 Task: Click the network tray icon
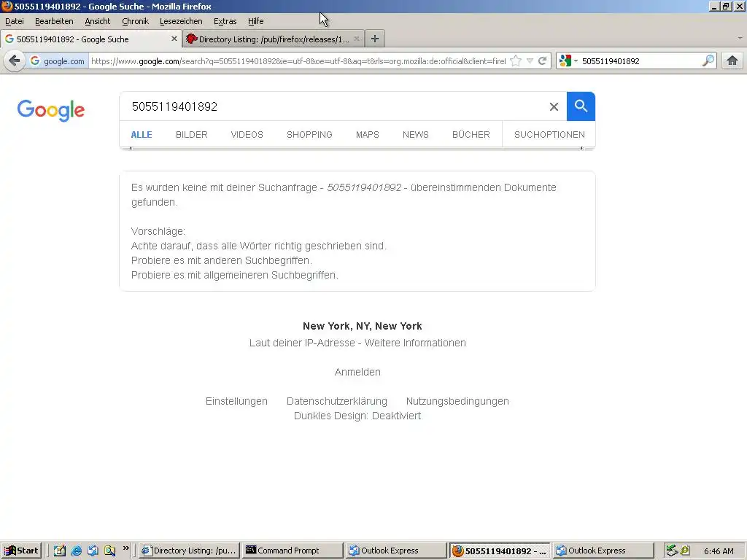(x=672, y=551)
